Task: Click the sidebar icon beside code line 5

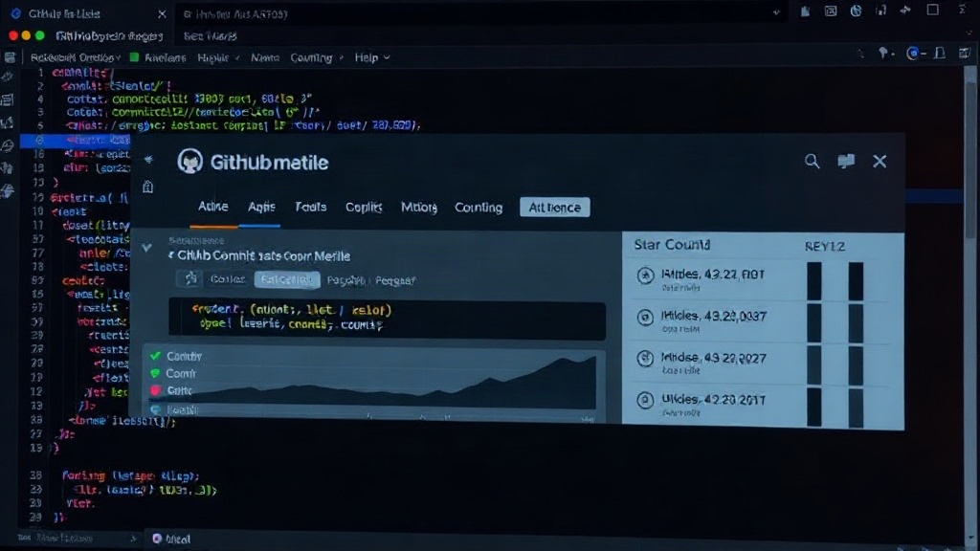Action: click(8, 123)
